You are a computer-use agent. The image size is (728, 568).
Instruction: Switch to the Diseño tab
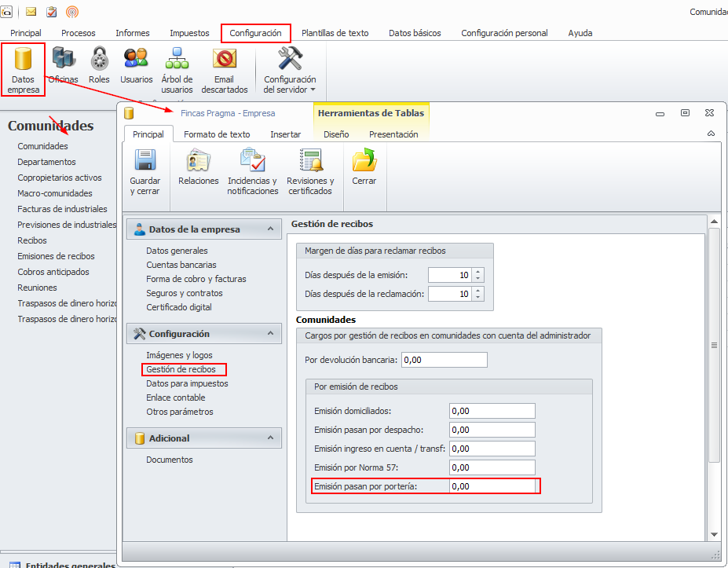point(336,134)
